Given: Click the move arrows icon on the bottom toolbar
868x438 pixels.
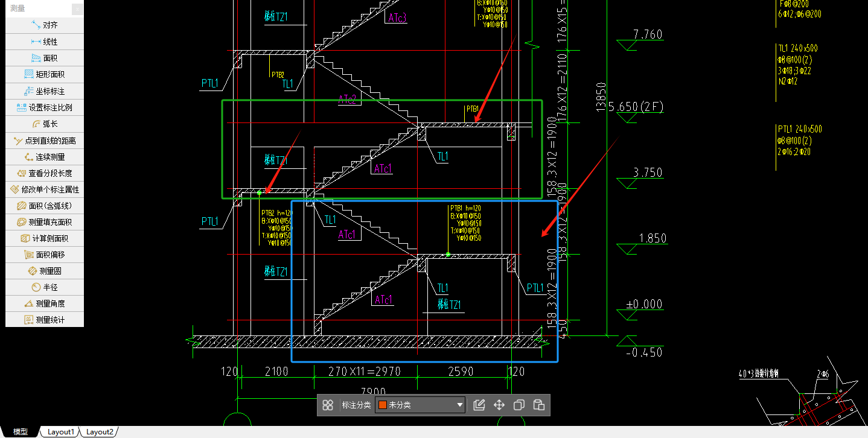Looking at the screenshot, I should [x=499, y=405].
